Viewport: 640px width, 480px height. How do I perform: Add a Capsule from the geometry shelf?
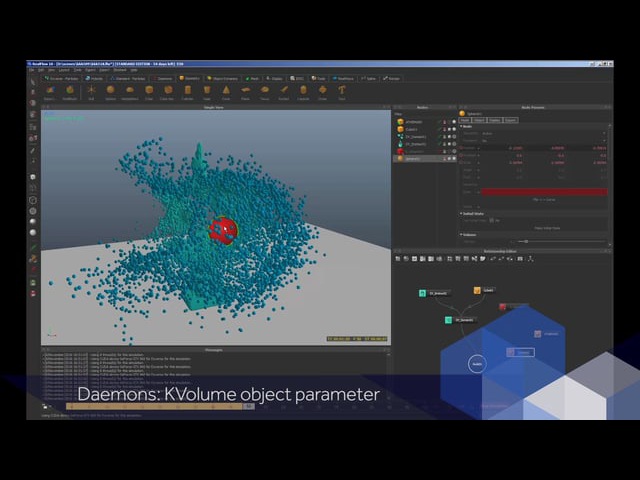tap(303, 93)
